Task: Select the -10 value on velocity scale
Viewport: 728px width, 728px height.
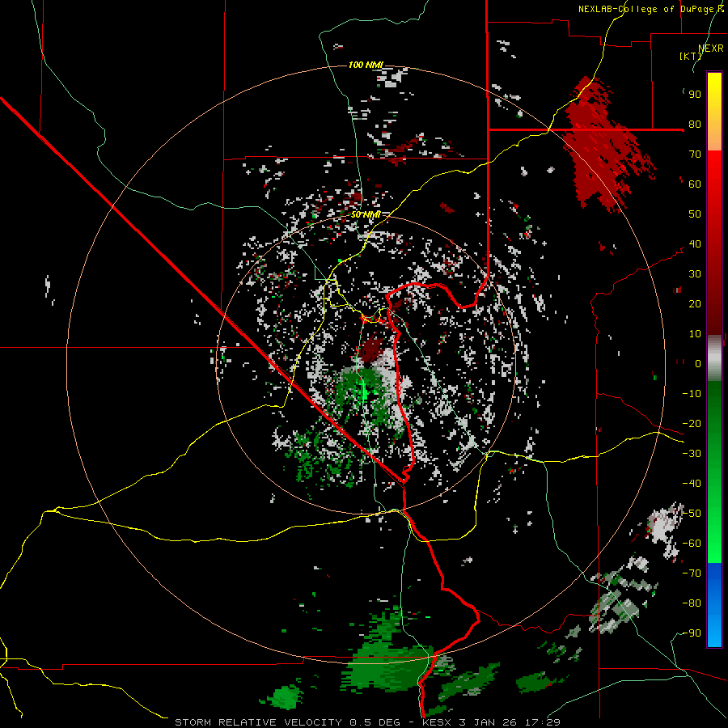Action: click(x=692, y=394)
